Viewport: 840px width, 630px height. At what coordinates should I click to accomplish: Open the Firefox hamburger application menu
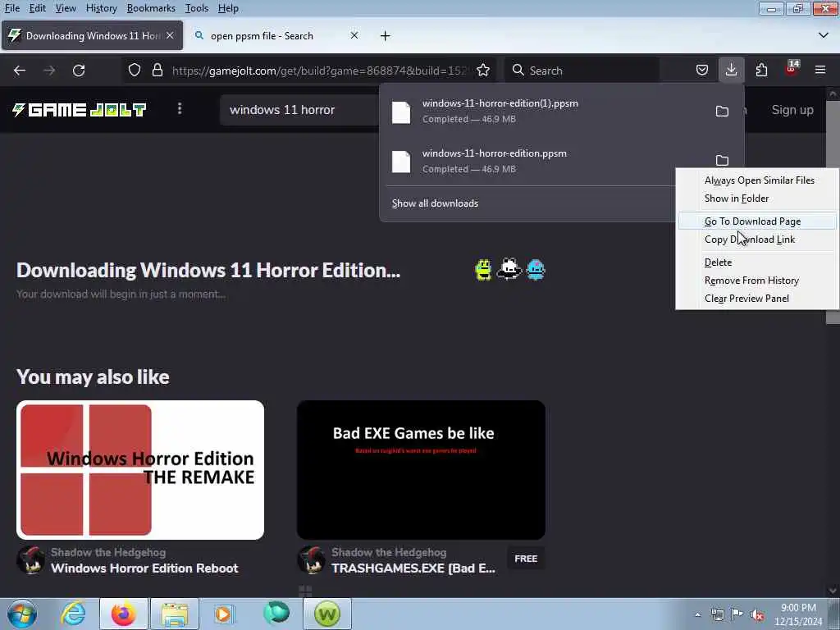point(820,71)
